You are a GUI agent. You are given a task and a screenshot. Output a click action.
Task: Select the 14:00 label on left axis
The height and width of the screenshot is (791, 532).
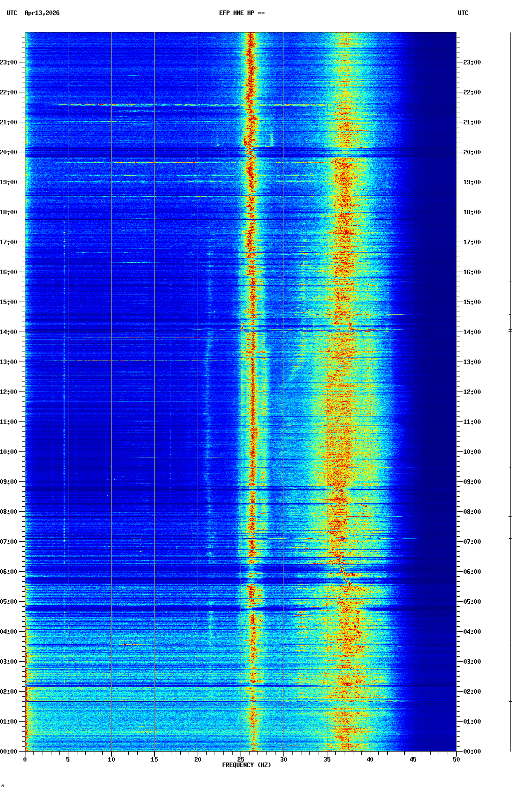point(9,332)
